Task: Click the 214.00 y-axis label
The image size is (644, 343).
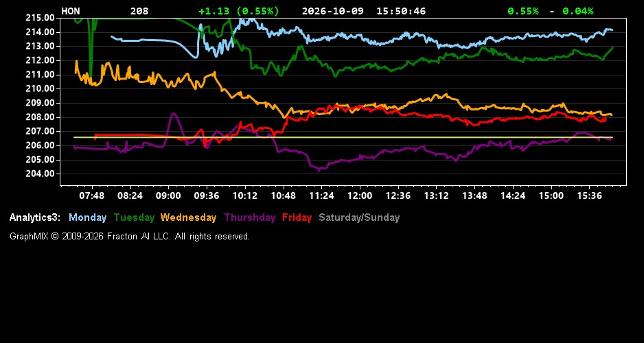Action: [41, 32]
